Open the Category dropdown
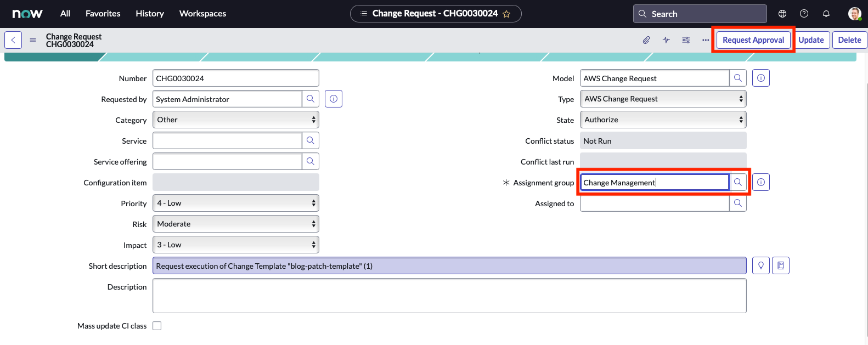Image resolution: width=868 pixels, height=345 pixels. pos(236,120)
